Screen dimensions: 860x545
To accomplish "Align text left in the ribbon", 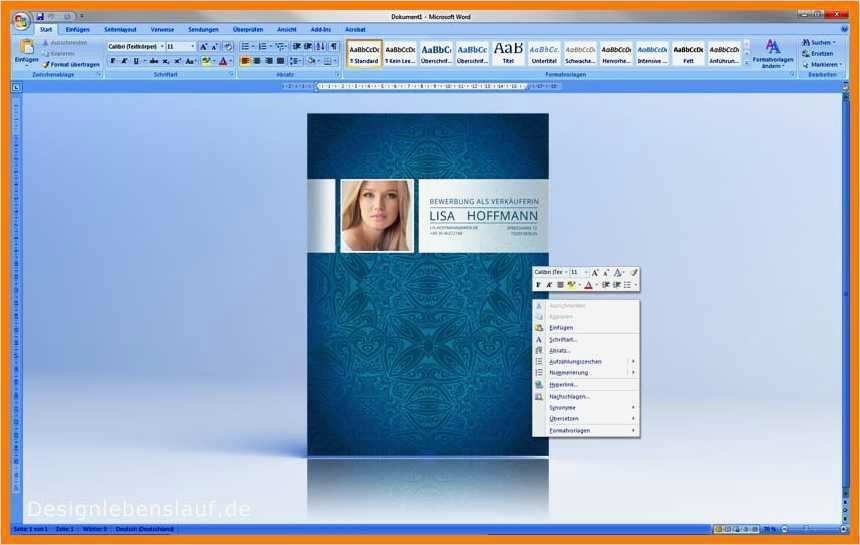I will pyautogui.click(x=245, y=61).
